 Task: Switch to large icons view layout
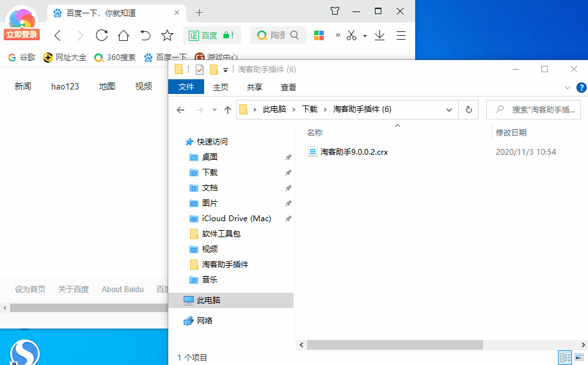point(579,357)
